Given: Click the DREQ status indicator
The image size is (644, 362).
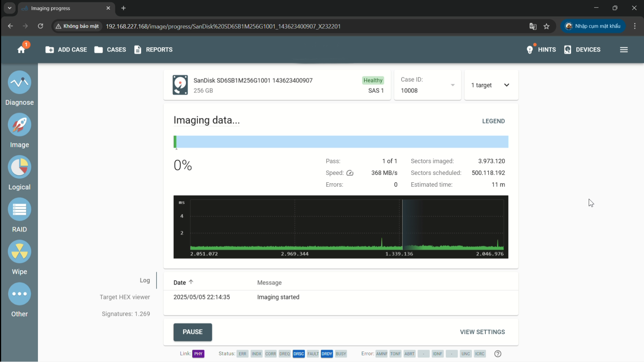Looking at the screenshot, I should point(285,354).
